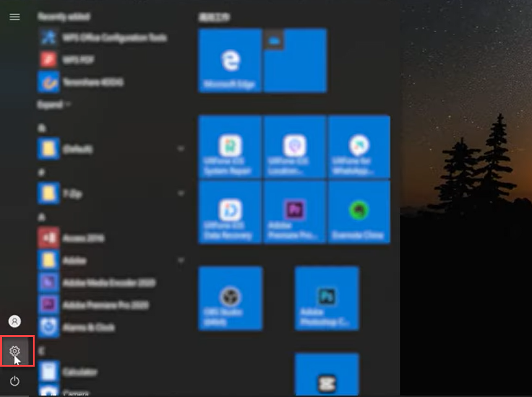Open the OBS Studio tile
532x397 pixels.
click(230, 298)
